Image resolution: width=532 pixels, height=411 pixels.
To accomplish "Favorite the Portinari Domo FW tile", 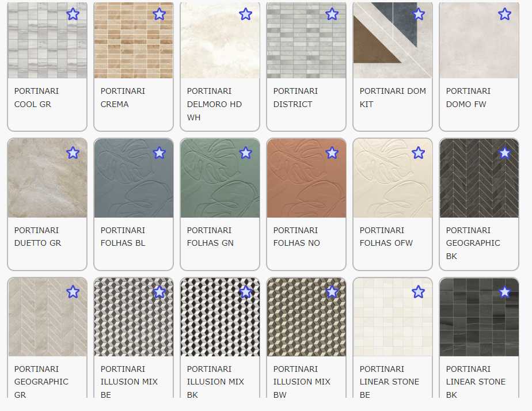I will click(504, 14).
